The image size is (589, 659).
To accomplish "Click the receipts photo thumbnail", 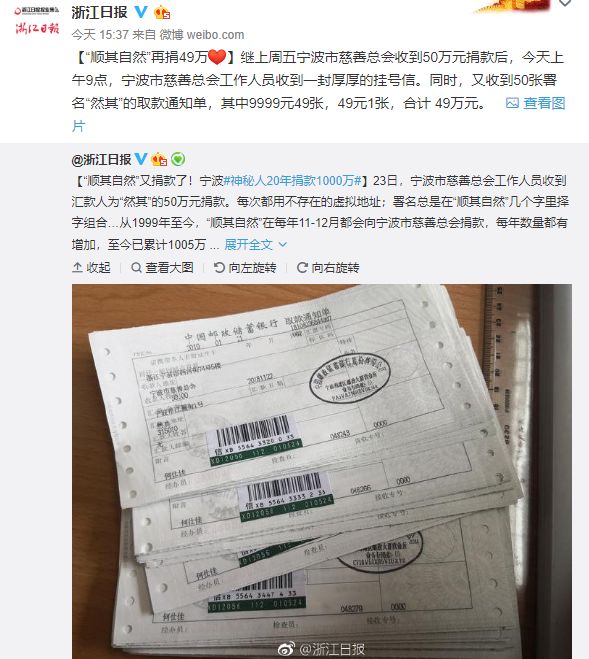I will click(322, 471).
